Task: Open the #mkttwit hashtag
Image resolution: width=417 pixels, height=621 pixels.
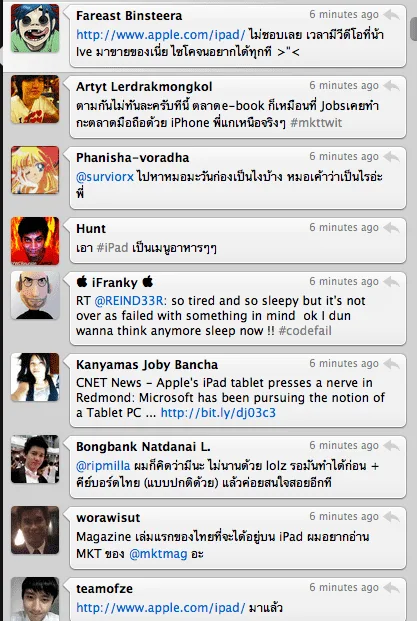Action: coord(316,123)
